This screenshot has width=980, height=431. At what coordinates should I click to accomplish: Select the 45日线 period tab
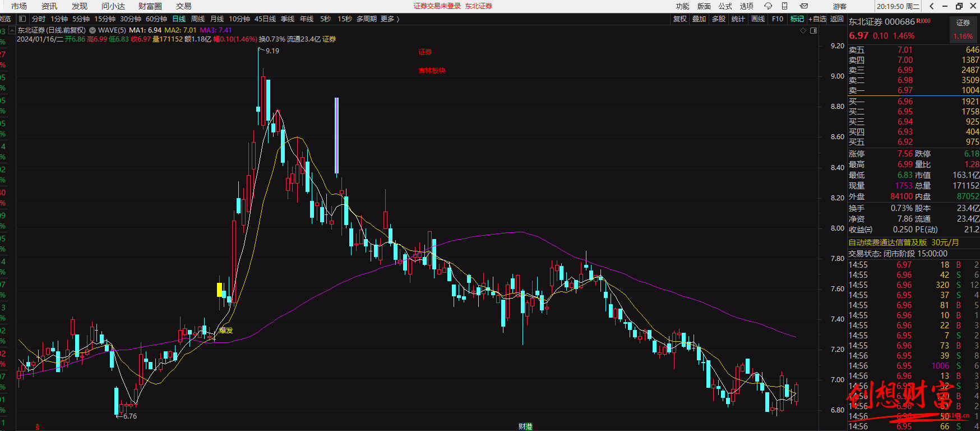[265, 19]
